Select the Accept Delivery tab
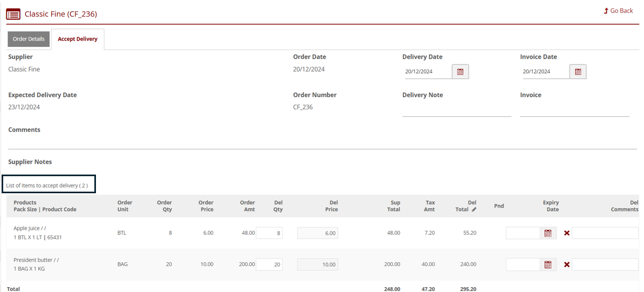The height and width of the screenshot is (292, 644). pyautogui.click(x=78, y=39)
